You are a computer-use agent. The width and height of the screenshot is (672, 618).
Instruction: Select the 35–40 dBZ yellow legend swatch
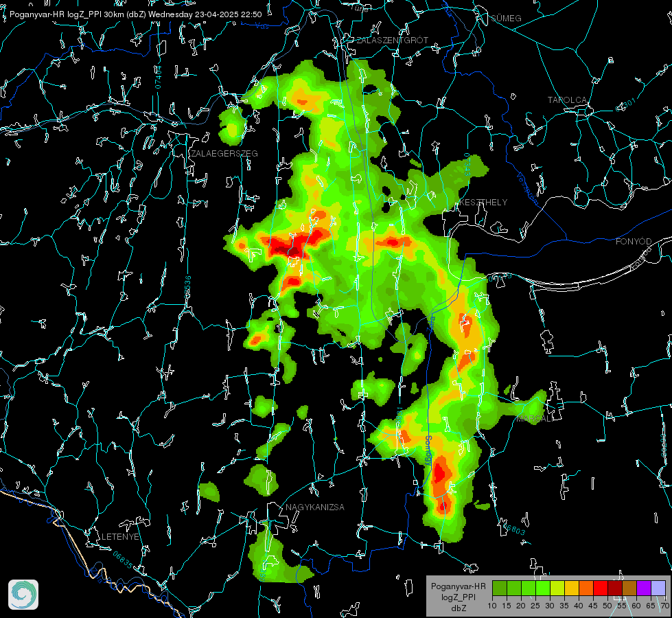[572, 588]
